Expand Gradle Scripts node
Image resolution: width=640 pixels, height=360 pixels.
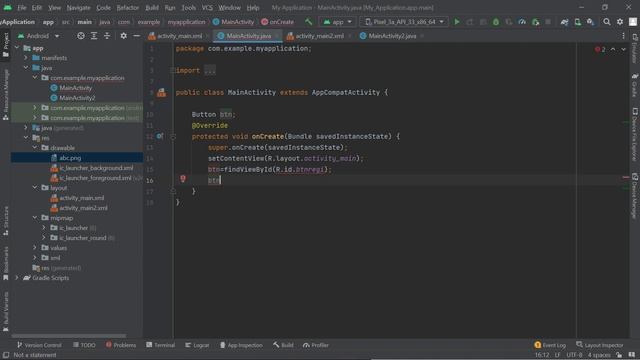click(x=17, y=278)
